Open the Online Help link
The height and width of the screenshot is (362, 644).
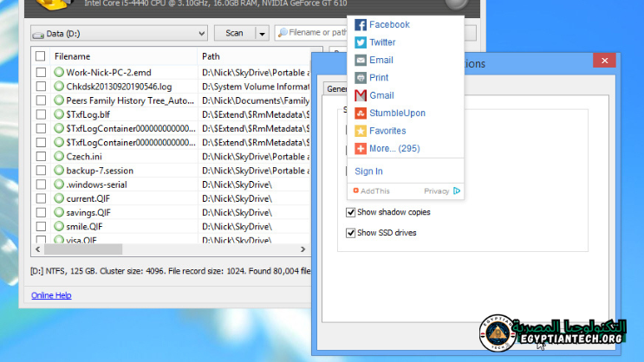(51, 295)
